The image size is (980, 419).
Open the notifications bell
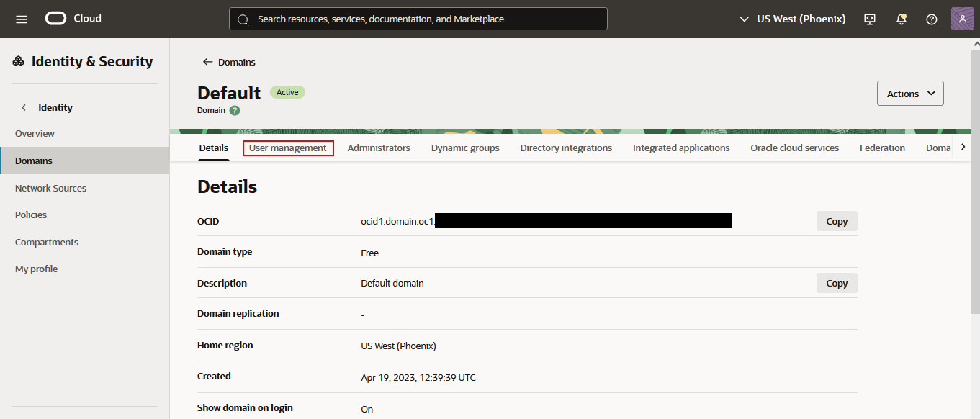pos(901,19)
